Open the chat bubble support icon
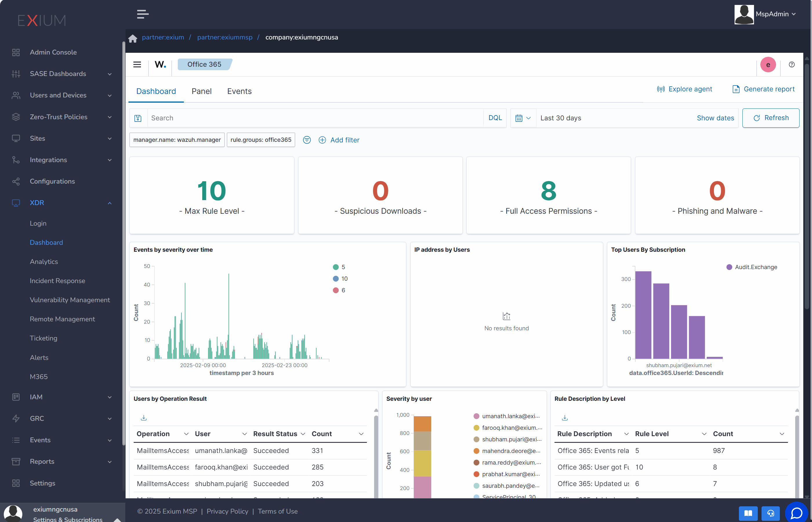 796,512
